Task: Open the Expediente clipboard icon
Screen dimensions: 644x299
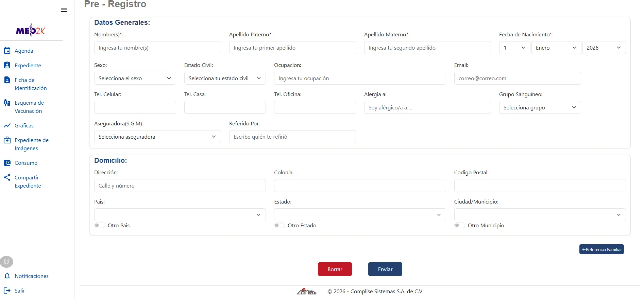Action: (7, 65)
